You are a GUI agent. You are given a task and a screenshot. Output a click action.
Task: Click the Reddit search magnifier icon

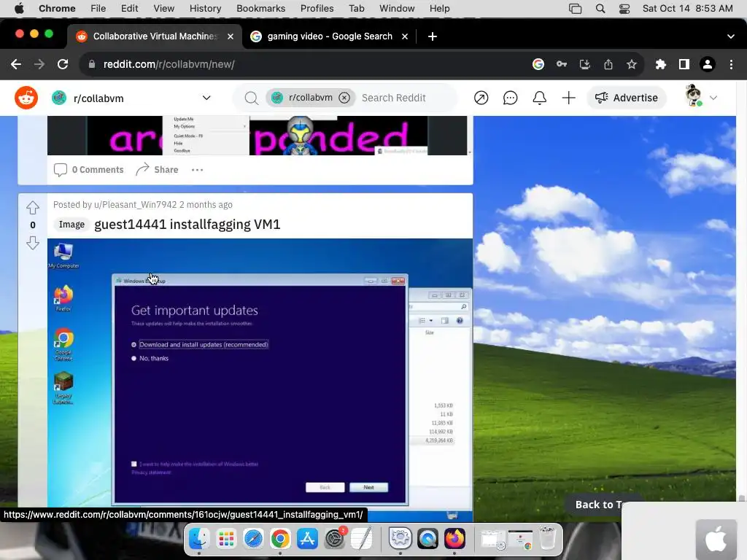[251, 98]
